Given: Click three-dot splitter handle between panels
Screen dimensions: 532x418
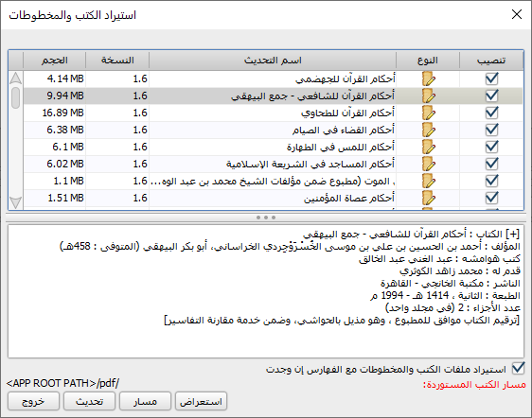Looking at the screenshot, I should pyautogui.click(x=266, y=218).
